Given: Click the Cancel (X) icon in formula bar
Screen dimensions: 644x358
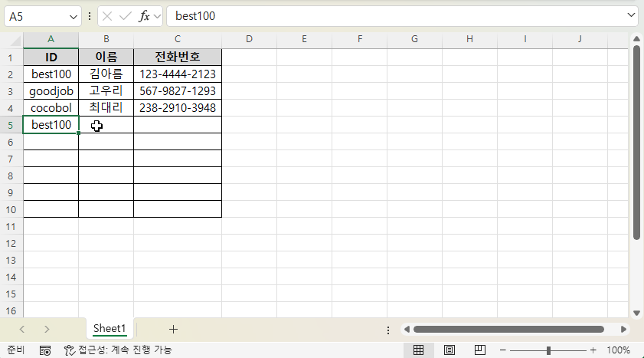Looking at the screenshot, I should (107, 16).
